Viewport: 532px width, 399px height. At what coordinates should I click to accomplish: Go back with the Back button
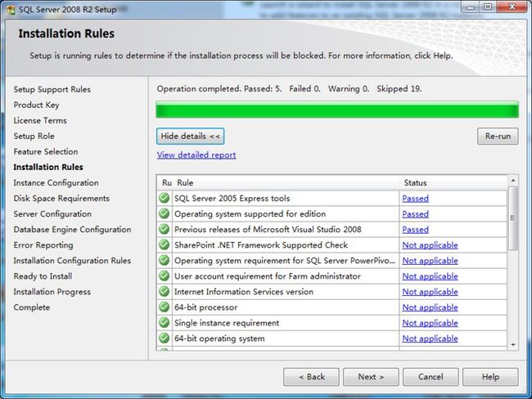click(311, 377)
